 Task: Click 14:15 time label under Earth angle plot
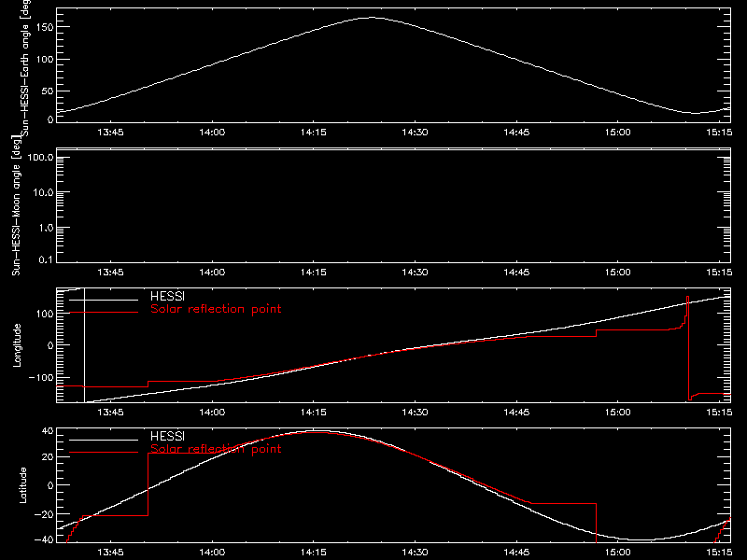(314, 132)
